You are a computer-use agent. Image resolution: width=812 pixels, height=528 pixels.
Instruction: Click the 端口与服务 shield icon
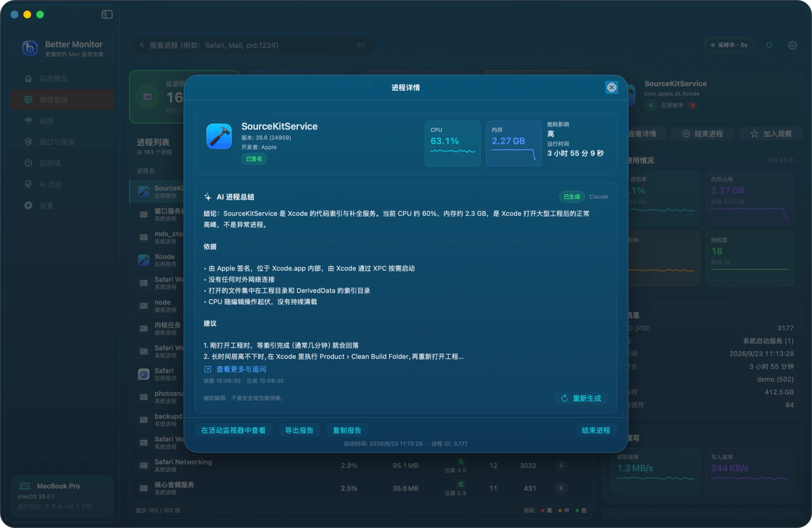pos(28,142)
